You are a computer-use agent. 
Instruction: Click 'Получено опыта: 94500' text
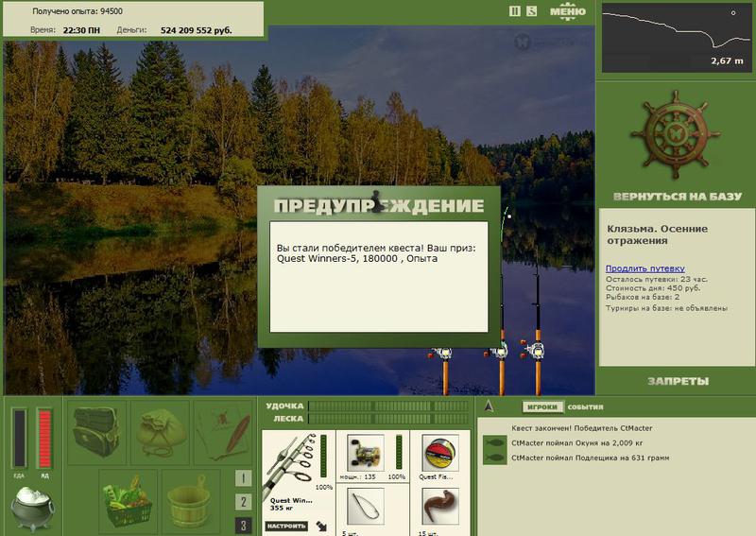[77, 11]
